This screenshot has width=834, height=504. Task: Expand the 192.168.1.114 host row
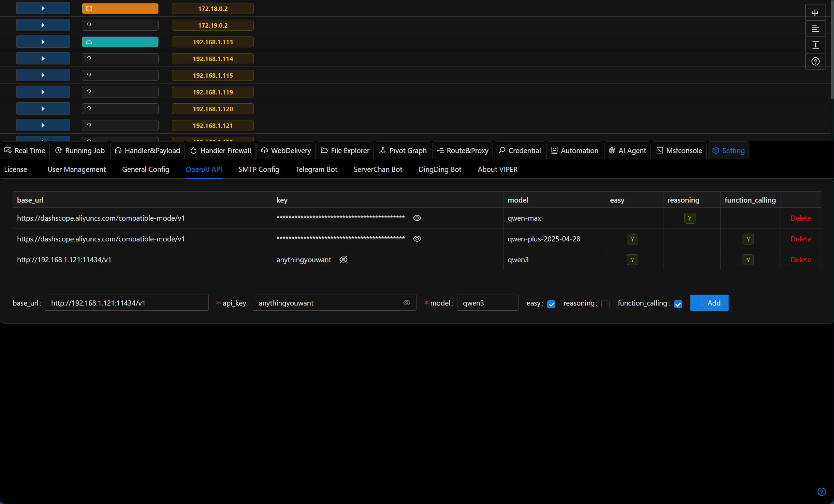[43, 59]
